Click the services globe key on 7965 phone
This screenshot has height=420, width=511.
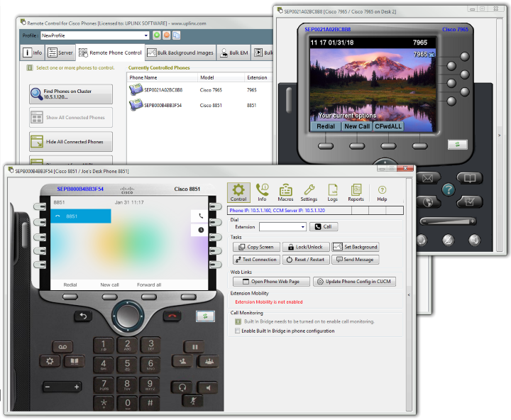pos(428,202)
